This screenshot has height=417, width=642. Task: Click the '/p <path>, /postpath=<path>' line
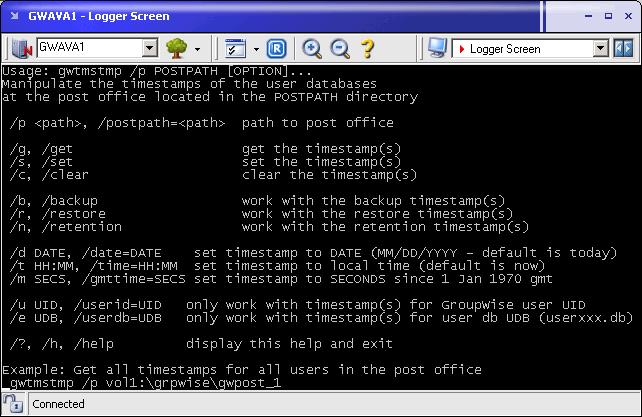pos(202,123)
